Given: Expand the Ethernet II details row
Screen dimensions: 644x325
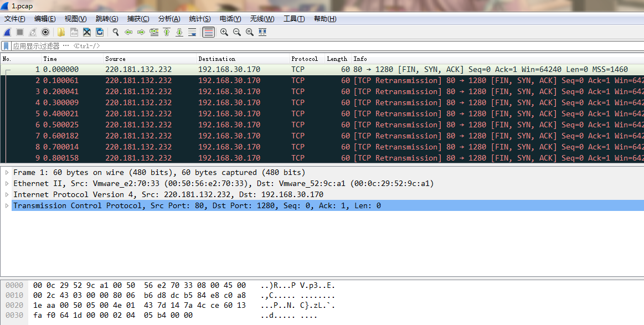Looking at the screenshot, I should coord(7,184).
